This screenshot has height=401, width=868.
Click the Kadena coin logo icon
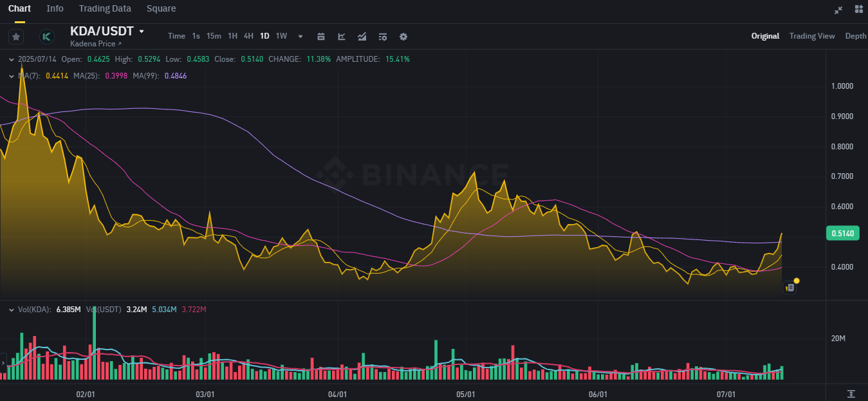46,37
